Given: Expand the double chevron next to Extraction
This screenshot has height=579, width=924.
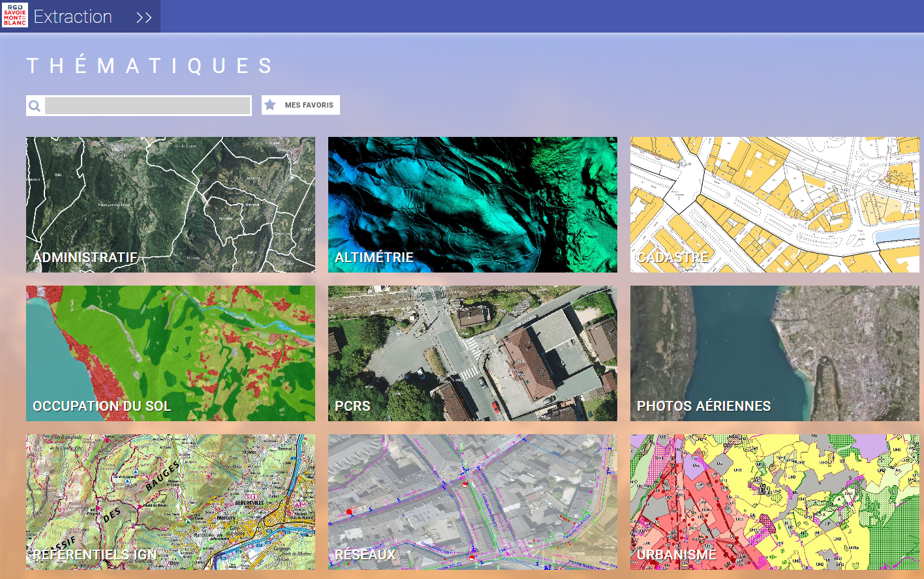Looking at the screenshot, I should pyautogui.click(x=144, y=18).
